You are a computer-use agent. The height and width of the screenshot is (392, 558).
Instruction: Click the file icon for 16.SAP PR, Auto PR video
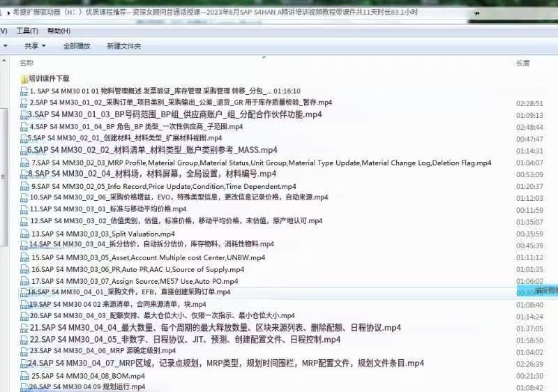tap(24, 269)
